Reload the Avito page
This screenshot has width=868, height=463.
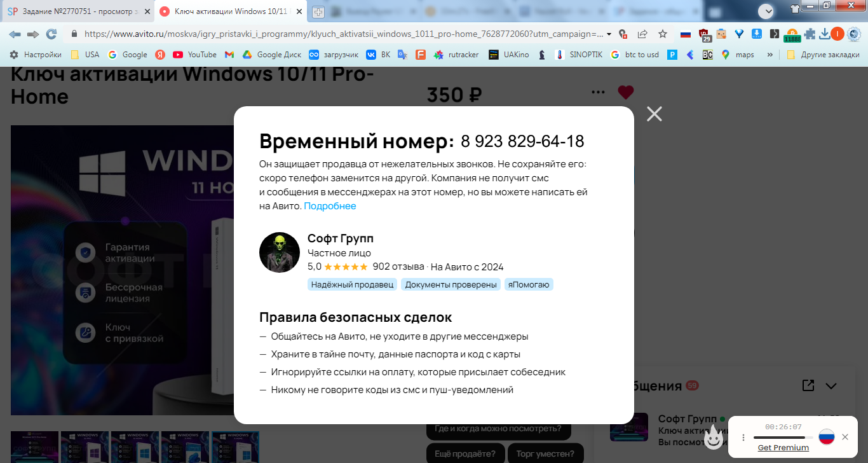(x=51, y=34)
